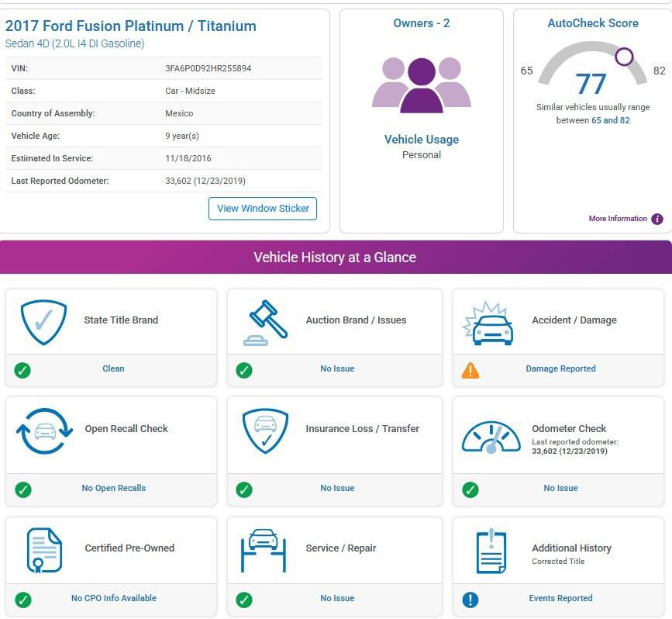Open the View Window Sticker button
The image size is (672, 619).
tap(263, 209)
